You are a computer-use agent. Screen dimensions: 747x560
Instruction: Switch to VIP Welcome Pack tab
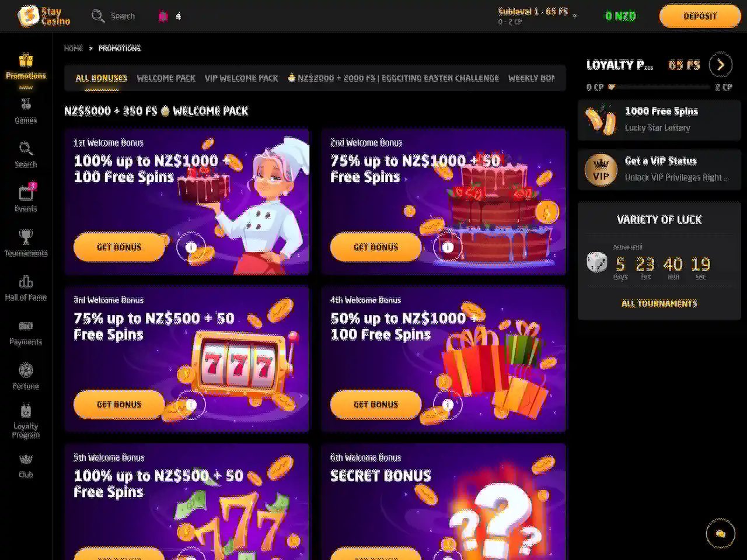coord(241,78)
